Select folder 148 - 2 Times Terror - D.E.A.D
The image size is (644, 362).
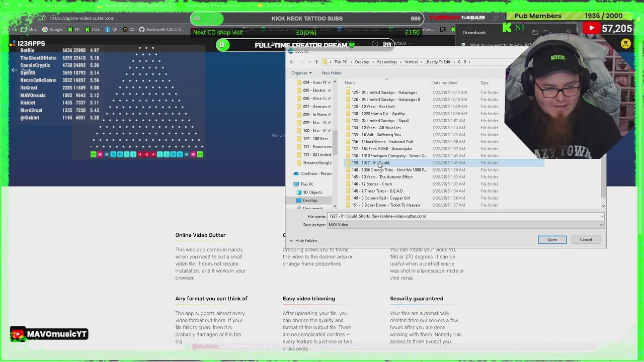pyautogui.click(x=377, y=191)
